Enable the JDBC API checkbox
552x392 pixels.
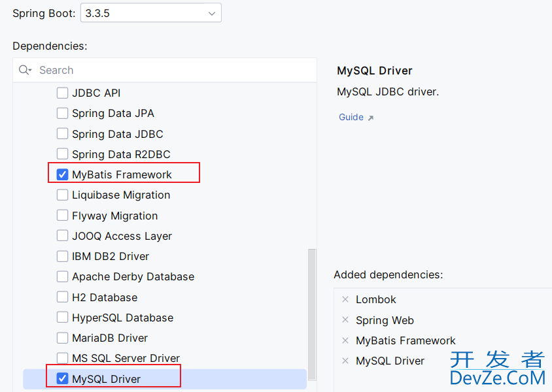62,93
